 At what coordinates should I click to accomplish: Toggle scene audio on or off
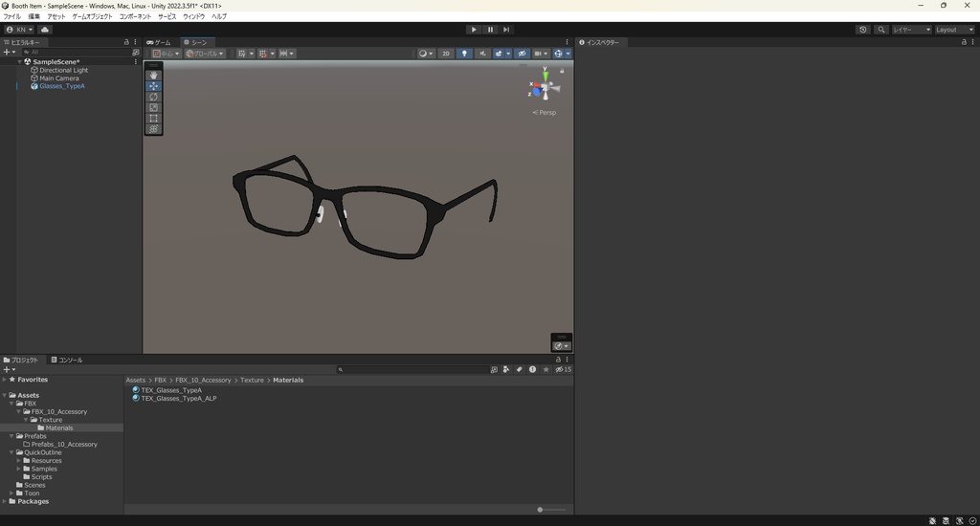click(x=482, y=54)
